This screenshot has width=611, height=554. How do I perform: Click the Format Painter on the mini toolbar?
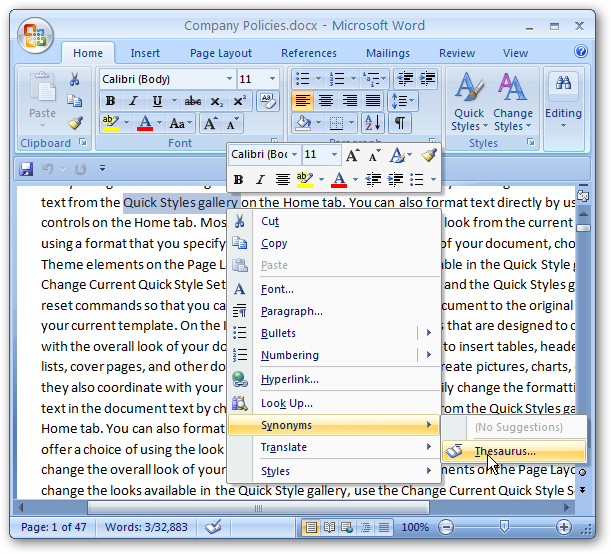point(429,155)
